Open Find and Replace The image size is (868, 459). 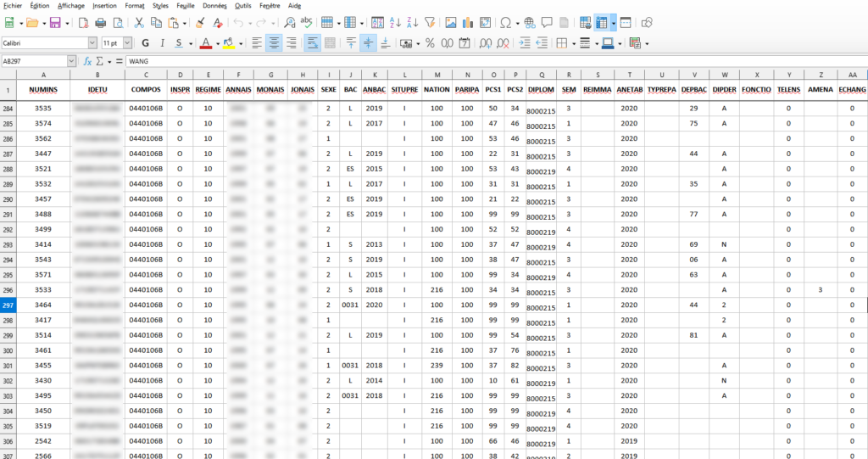pyautogui.click(x=290, y=23)
